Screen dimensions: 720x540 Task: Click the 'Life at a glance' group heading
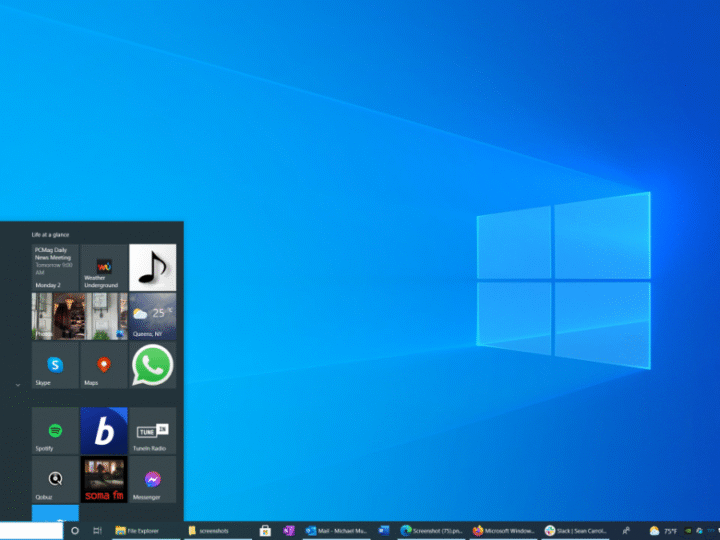(x=50, y=235)
